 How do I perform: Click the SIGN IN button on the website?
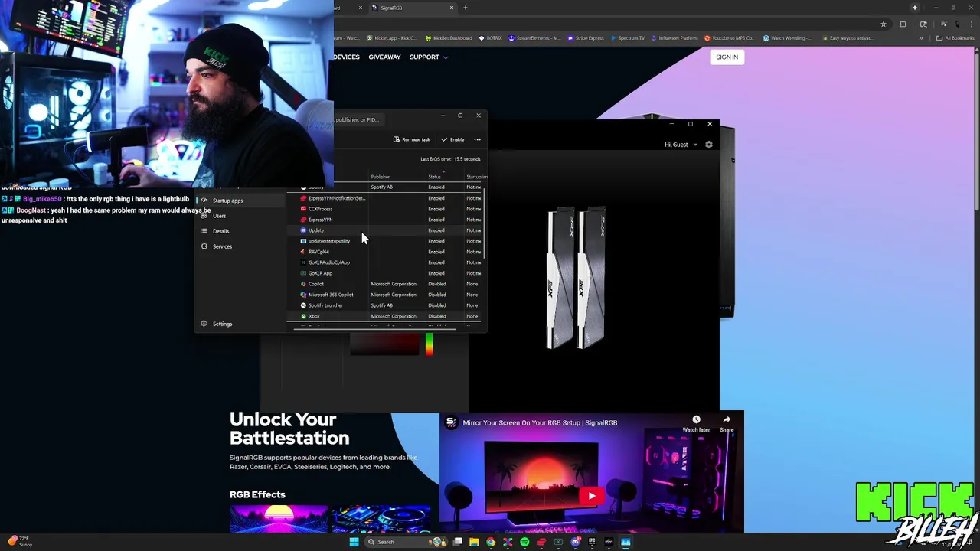727,57
